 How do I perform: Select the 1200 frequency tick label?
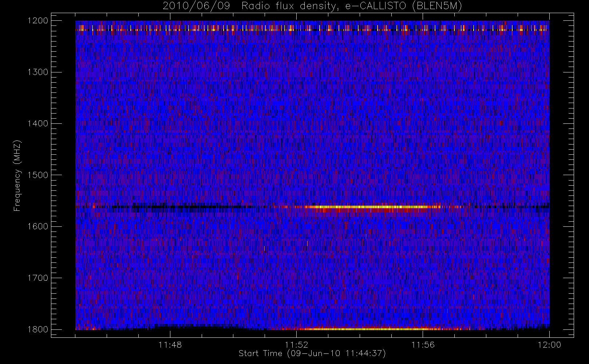click(x=38, y=21)
